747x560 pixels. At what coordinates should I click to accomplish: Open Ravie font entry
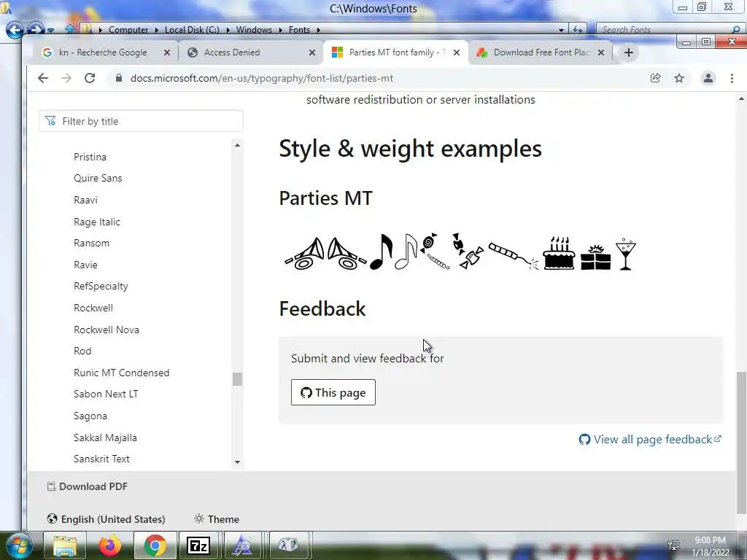85,265
